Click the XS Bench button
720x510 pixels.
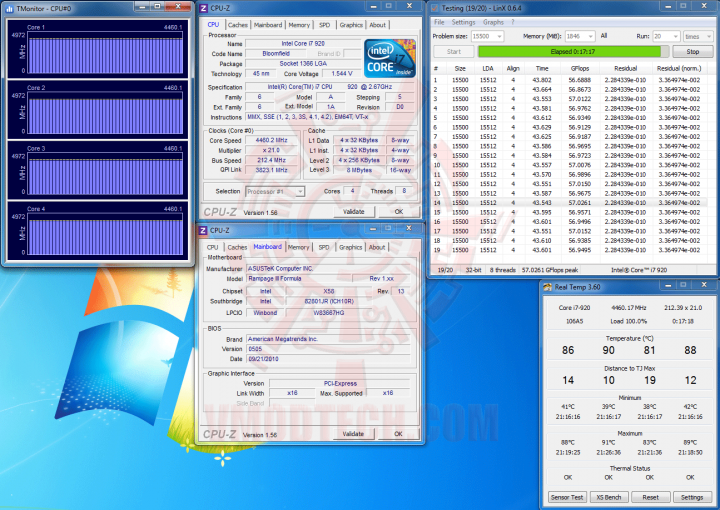point(608,497)
